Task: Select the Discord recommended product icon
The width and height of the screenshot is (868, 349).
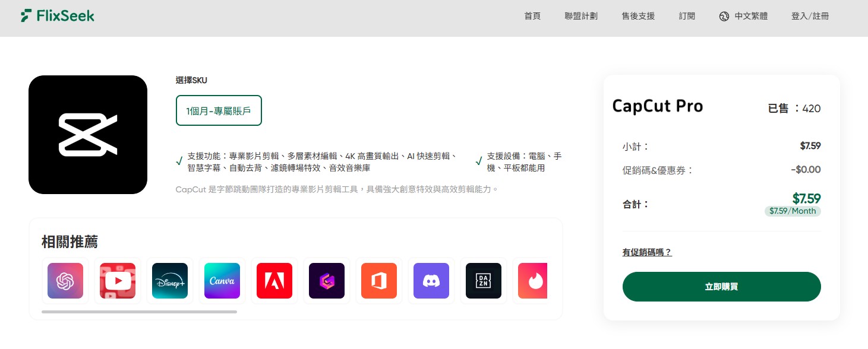Action: (x=431, y=281)
